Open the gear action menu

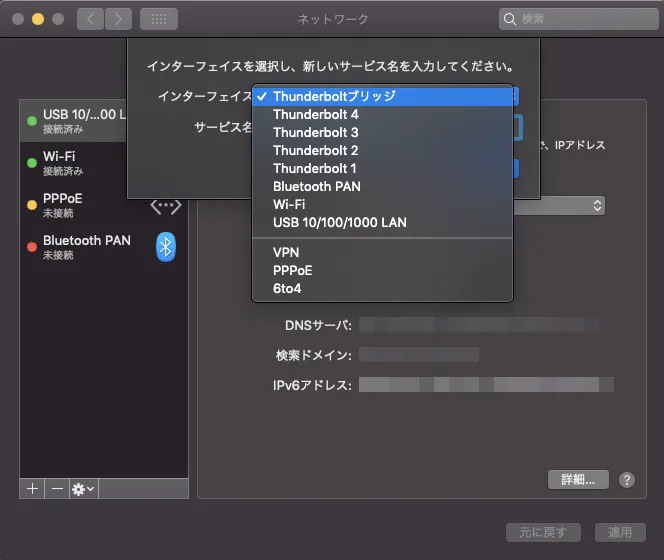(84, 489)
